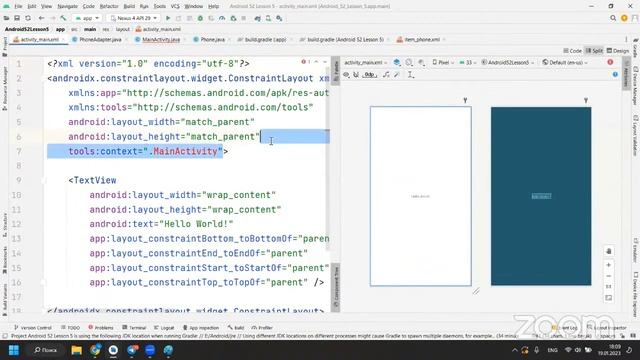Click the Clear Constraints icon in design toolbar
This screenshot has height=360, width=640.
coord(386,75)
